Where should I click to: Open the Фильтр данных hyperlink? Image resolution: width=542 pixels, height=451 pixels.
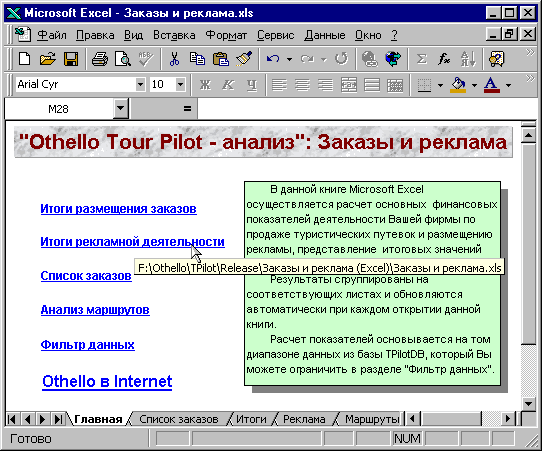[87, 345]
